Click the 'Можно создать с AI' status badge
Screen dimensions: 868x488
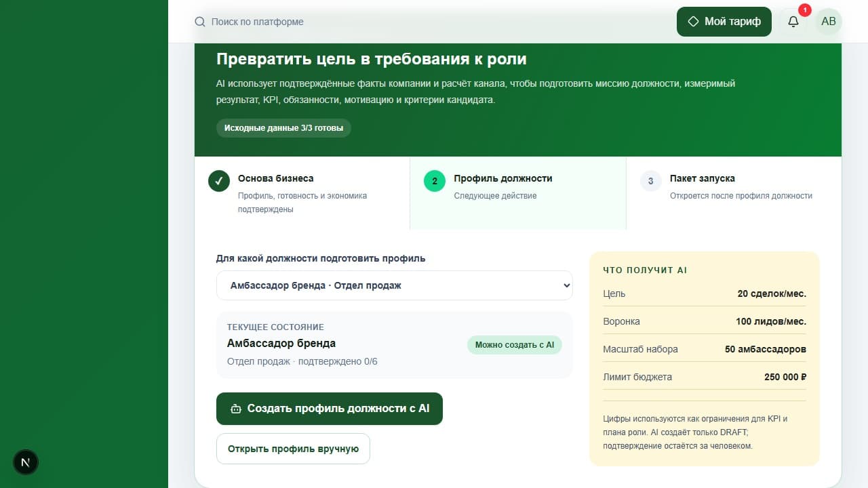(x=515, y=345)
